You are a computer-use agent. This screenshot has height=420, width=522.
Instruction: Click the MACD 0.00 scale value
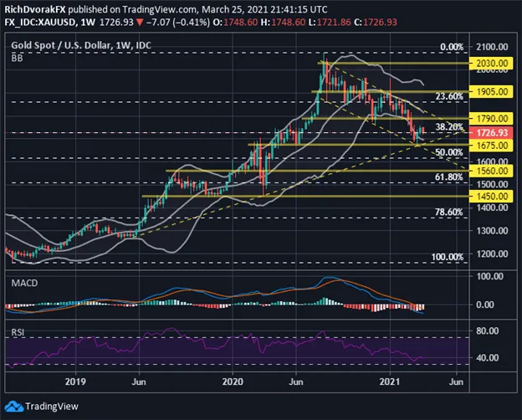485,305
